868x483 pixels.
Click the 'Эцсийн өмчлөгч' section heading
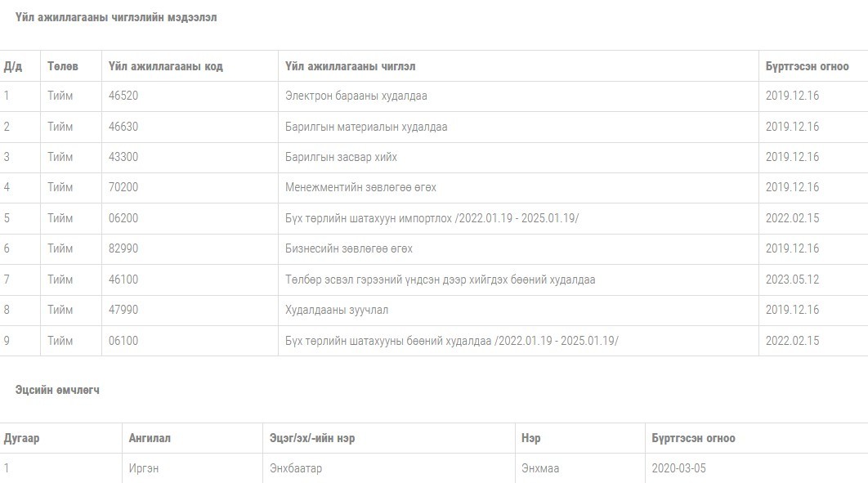pos(57,390)
